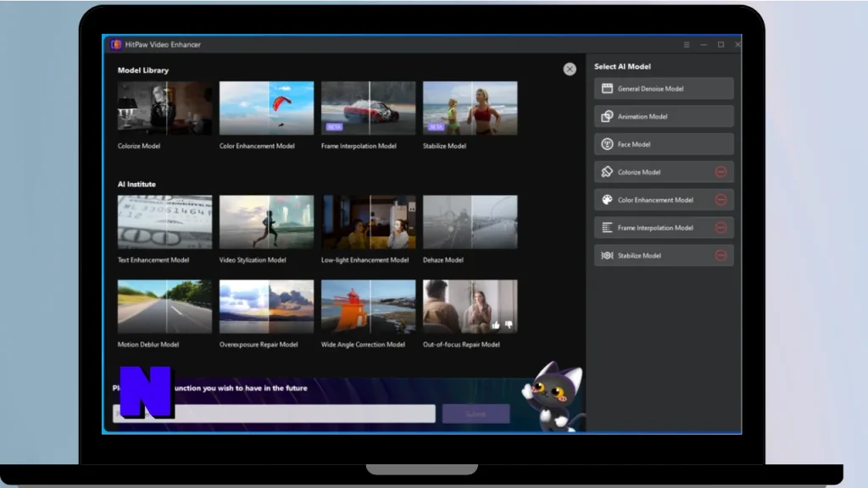Open the Frame Interpolation Model car thumbnail
This screenshot has width=868, height=488.
tap(368, 108)
